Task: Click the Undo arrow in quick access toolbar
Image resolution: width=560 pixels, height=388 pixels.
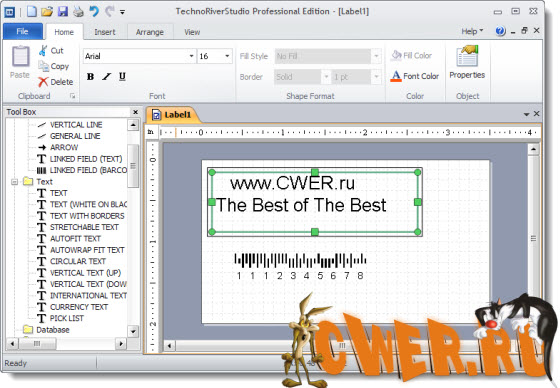Action: (94, 11)
